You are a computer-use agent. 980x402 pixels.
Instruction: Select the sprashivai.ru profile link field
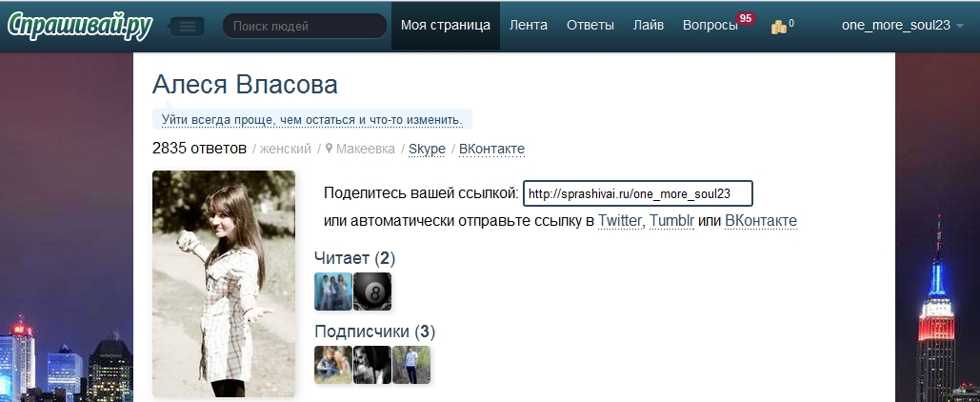click(x=637, y=193)
